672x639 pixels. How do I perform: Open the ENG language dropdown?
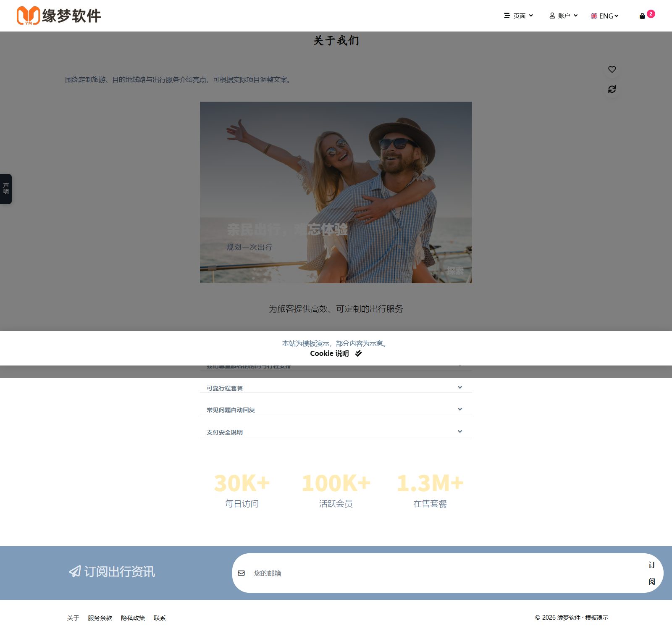click(605, 16)
